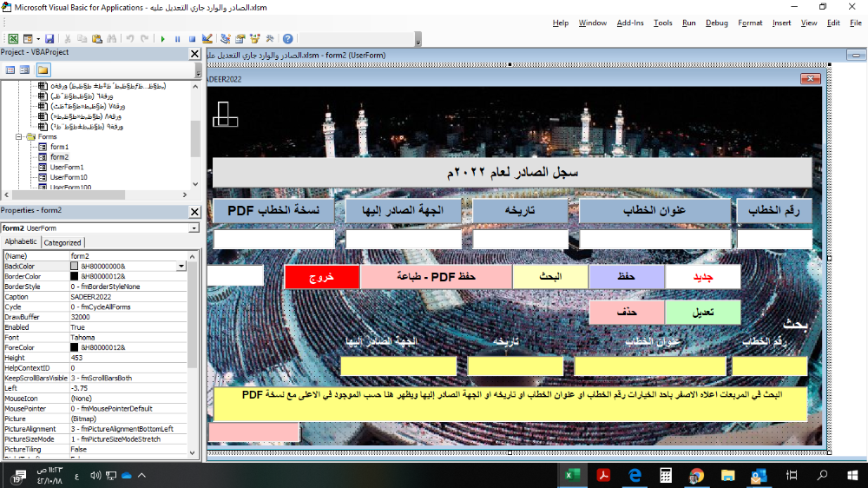Open the Tools menu
The image size is (868, 488).
click(662, 23)
